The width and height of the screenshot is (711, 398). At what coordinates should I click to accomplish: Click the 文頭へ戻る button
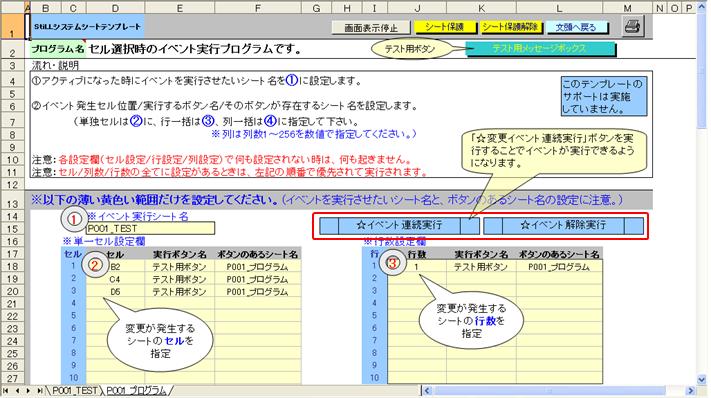click(576, 27)
